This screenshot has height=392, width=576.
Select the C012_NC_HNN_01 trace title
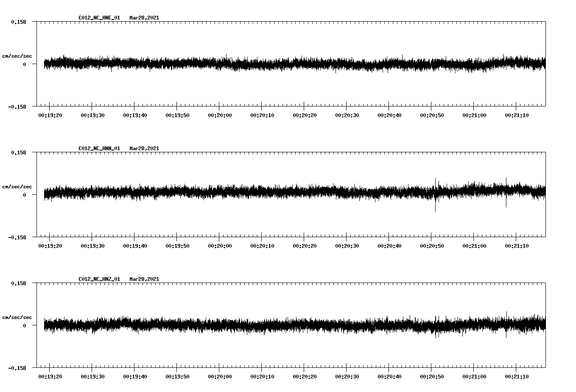point(98,148)
